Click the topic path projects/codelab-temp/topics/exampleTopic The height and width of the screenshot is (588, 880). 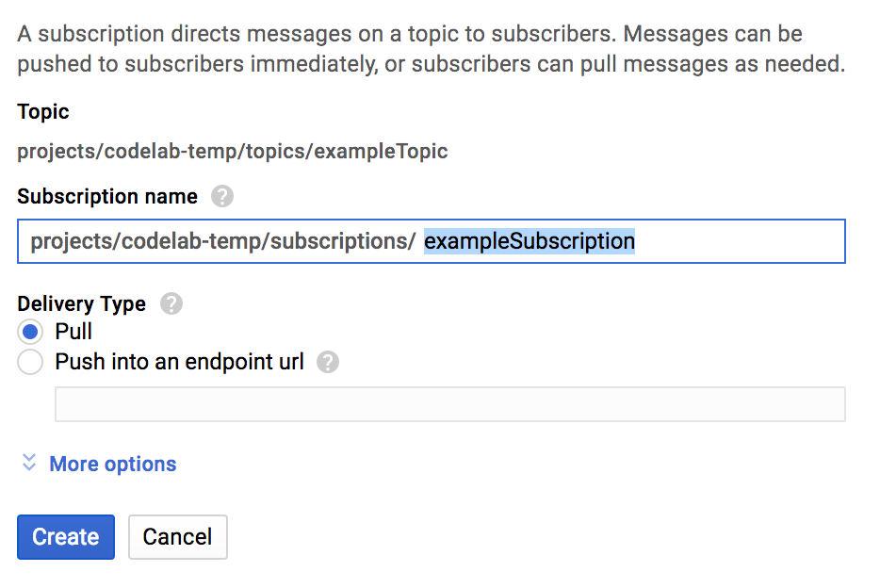[232, 152]
